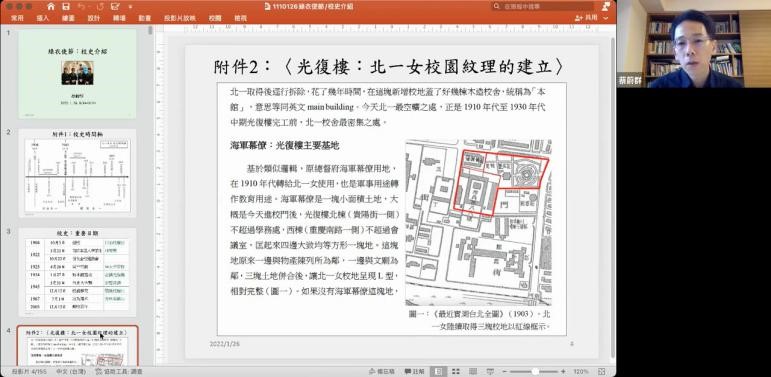
Task: Click the Save disk icon
Action: pos(66,6)
